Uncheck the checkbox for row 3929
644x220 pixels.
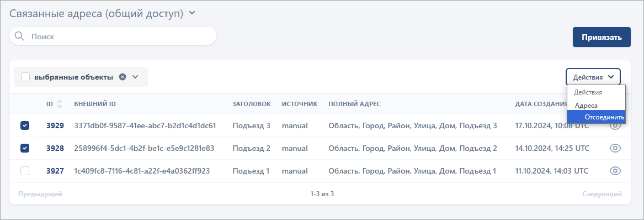pyautogui.click(x=25, y=125)
